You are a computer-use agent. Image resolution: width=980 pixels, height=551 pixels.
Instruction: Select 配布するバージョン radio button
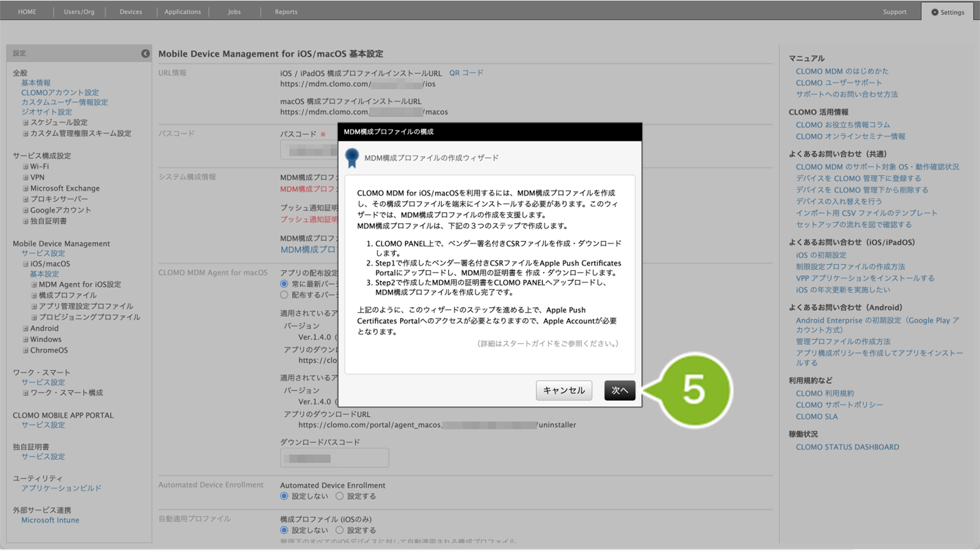tap(284, 295)
